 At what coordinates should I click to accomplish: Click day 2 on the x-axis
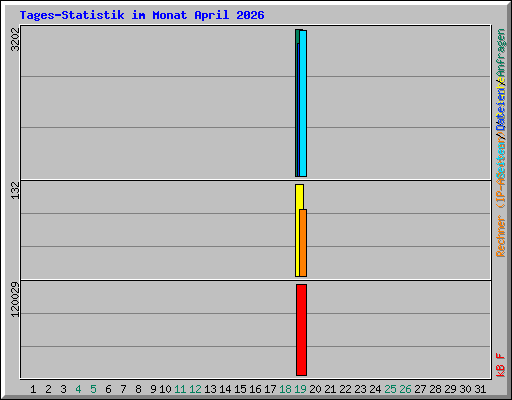(48, 389)
